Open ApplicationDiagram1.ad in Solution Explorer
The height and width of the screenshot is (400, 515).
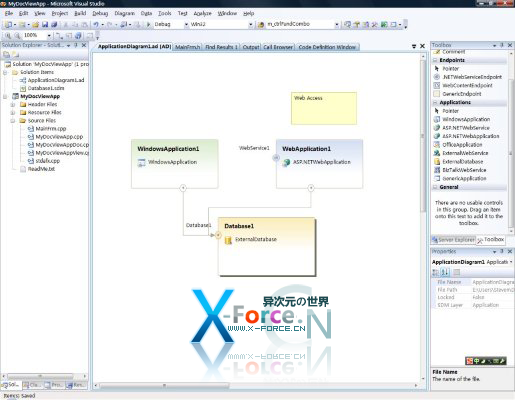(52, 80)
